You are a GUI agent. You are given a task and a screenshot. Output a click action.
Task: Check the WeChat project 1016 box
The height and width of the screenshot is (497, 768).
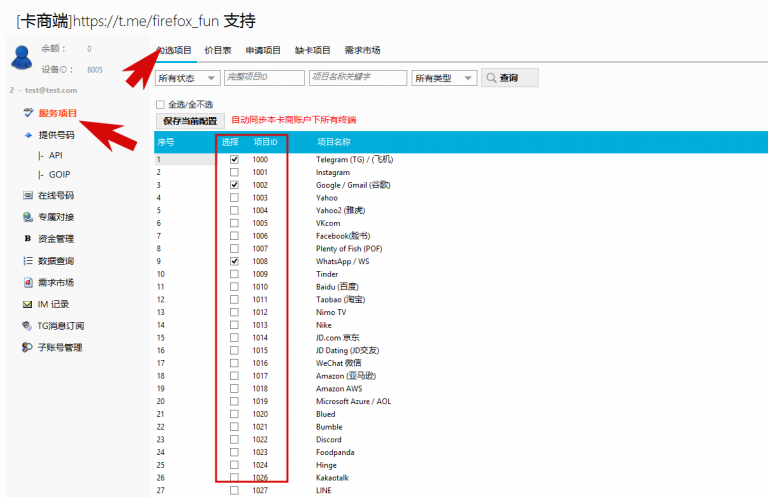(234, 363)
